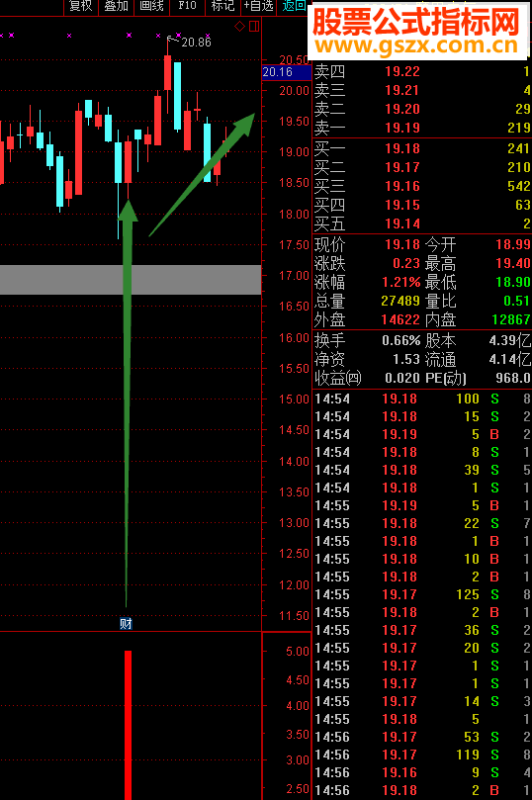Click the cyan 返回 back button

[x=294, y=6]
